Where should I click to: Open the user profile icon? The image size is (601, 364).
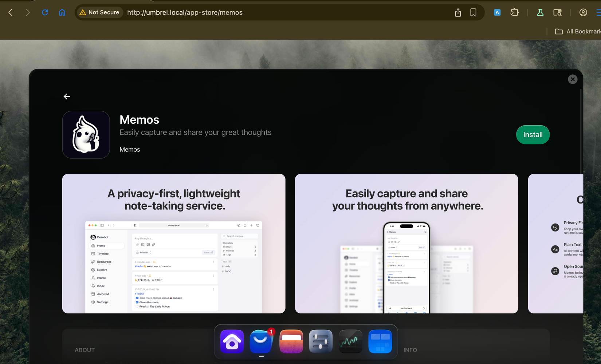coord(583,12)
